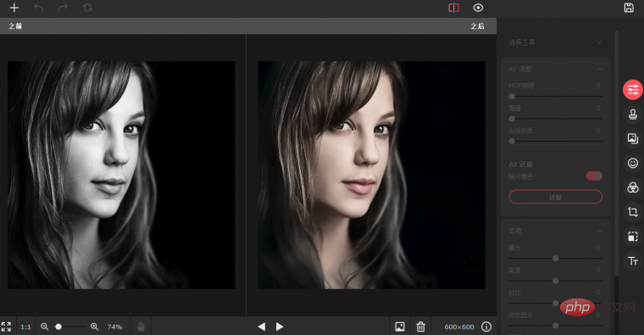
Task: Select the red adjustments sliders icon
Action: (x=632, y=90)
